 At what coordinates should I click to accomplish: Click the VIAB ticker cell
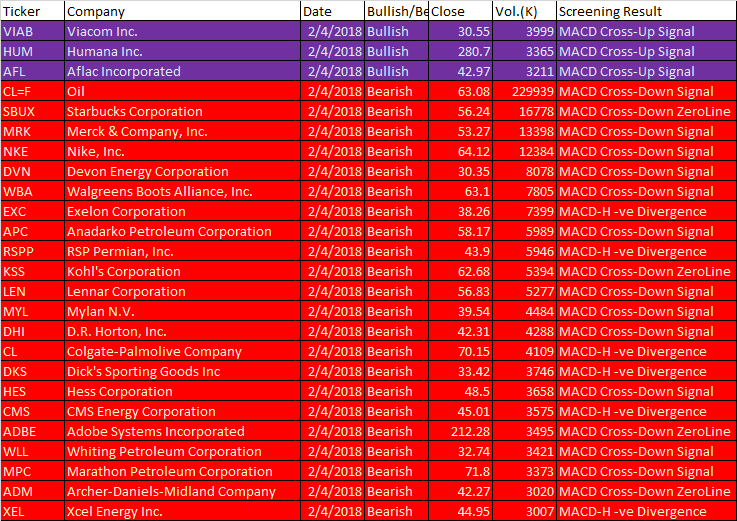(32, 32)
